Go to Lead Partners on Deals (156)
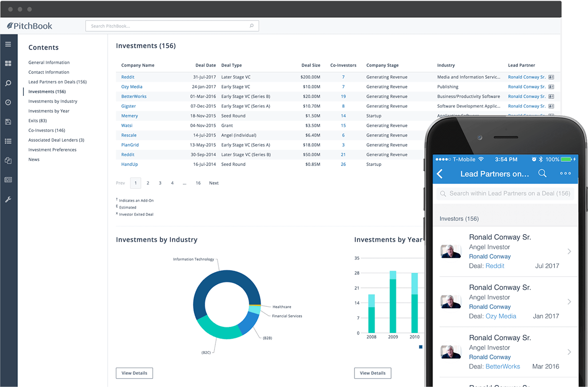 [x=57, y=82]
